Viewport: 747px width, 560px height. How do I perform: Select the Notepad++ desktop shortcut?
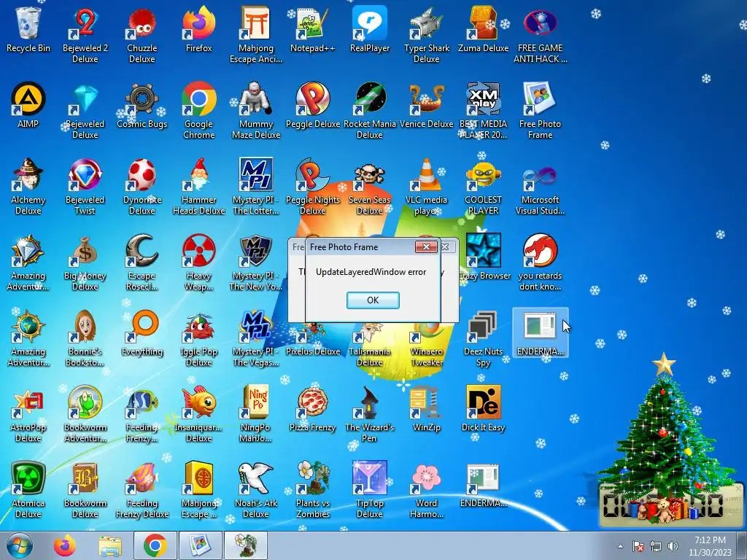click(312, 31)
